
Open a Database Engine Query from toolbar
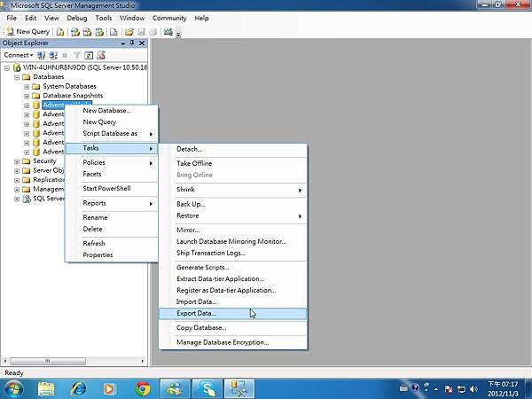coord(60,32)
